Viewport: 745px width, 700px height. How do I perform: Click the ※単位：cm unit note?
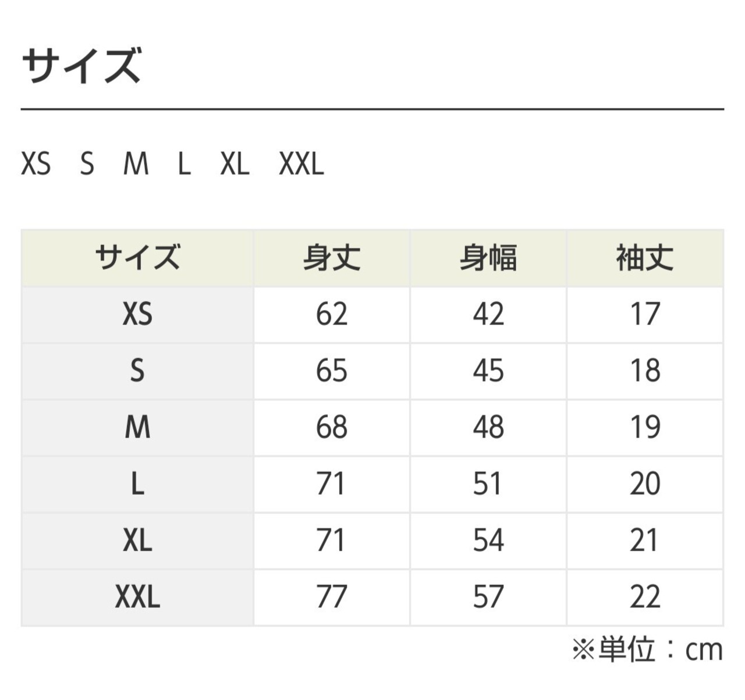coord(647,650)
